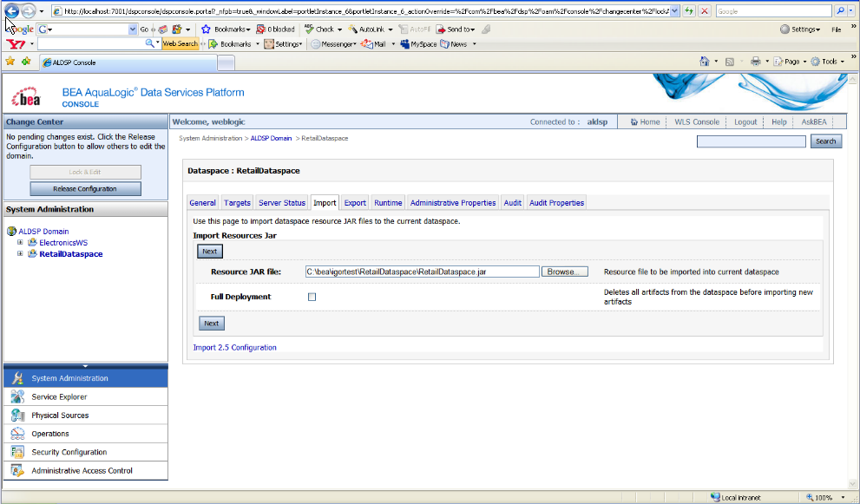The width and height of the screenshot is (860, 504).
Task: Click the AutoLink wand icon
Action: coord(352,29)
